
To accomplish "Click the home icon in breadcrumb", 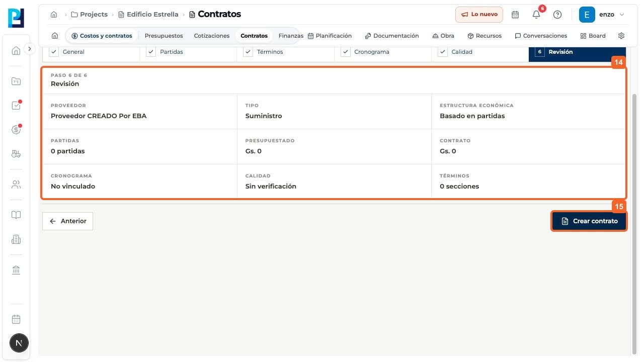I will 54,15.
